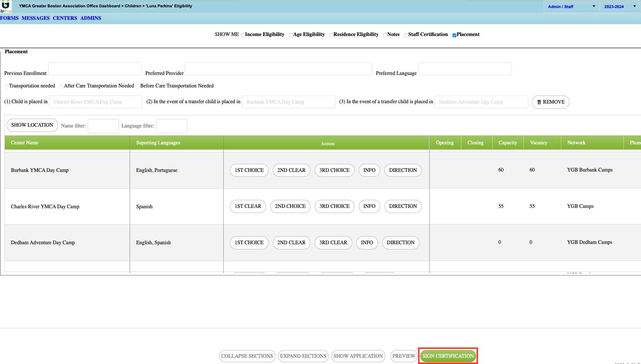Click 2ND CLEAR for Burbank YMCA Day Camp
The width and height of the screenshot is (641, 364).
pos(291,170)
